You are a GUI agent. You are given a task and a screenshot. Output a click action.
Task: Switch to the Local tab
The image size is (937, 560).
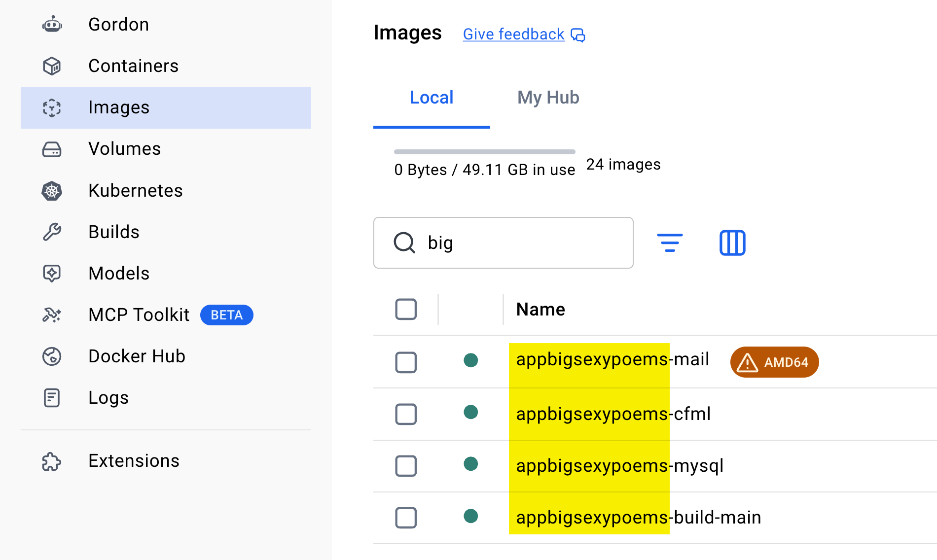pyautogui.click(x=432, y=98)
